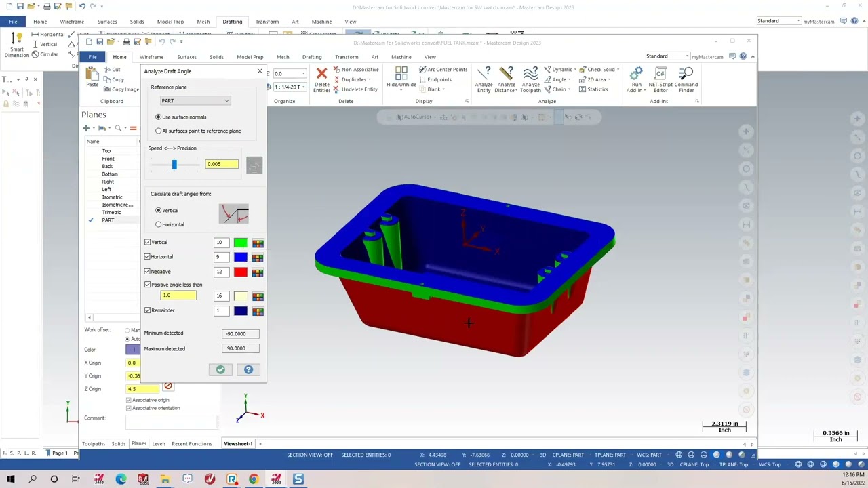Open help for Analyze Draft Angle dialog
Screen dimensions: 868x488
(248, 369)
